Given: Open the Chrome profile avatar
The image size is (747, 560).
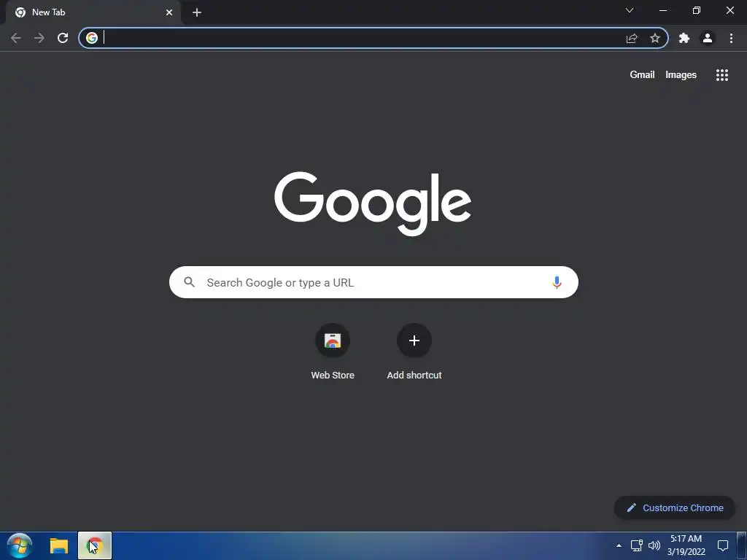Looking at the screenshot, I should 708,38.
